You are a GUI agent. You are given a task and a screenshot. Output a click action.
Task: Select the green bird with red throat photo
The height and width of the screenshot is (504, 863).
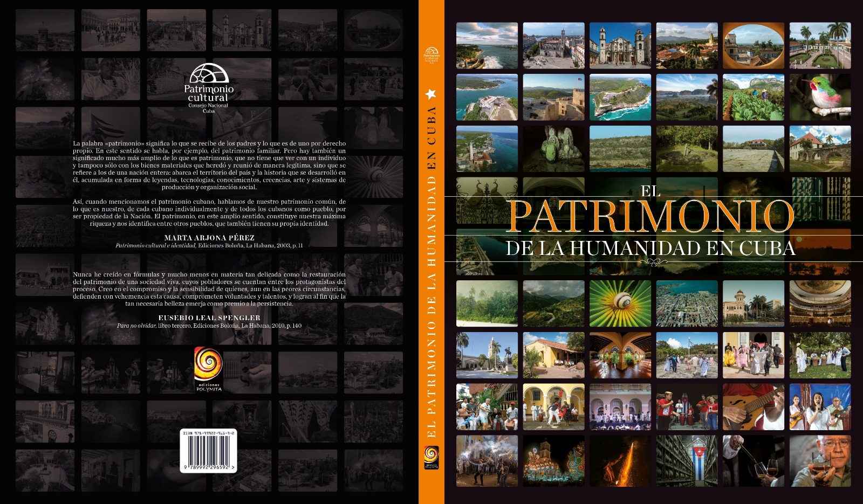[820, 97]
